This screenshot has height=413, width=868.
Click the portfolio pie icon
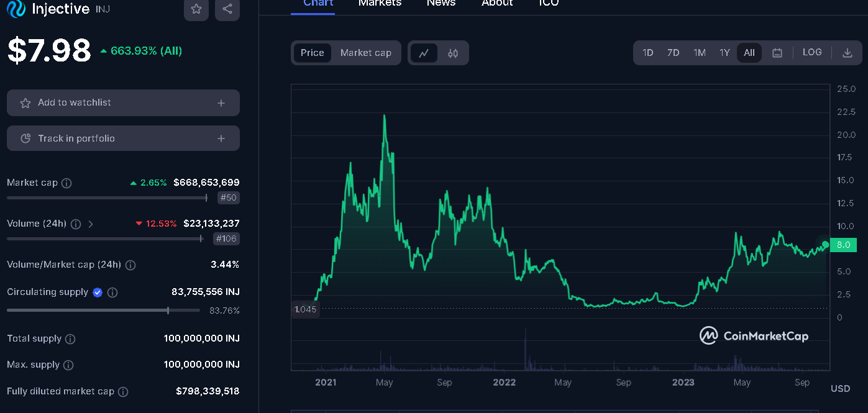click(25, 138)
